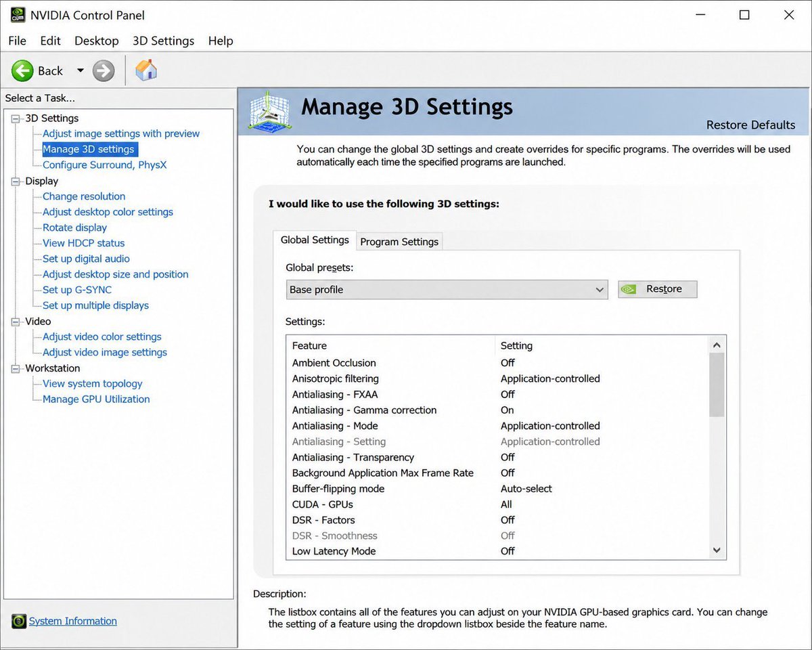Select the Set up G-SYNC tree item
The image size is (812, 650).
(x=77, y=290)
